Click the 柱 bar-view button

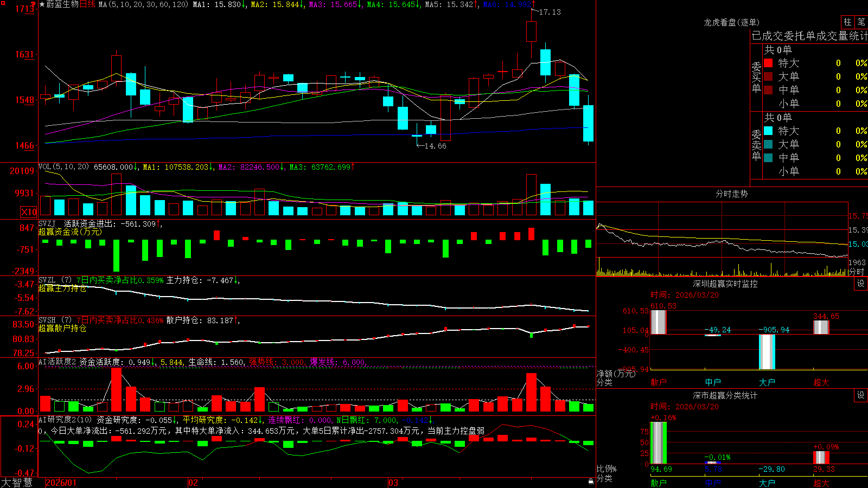[847, 22]
